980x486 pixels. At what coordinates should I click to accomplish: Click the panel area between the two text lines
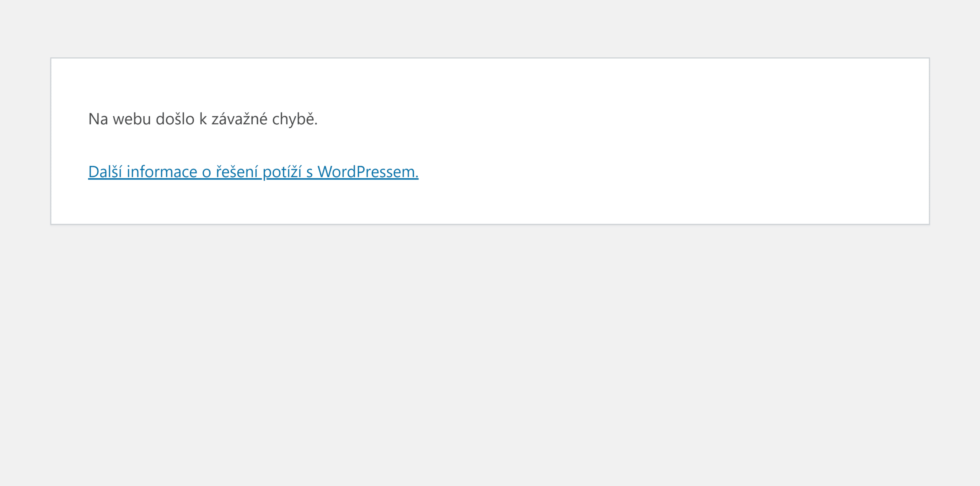(253, 147)
